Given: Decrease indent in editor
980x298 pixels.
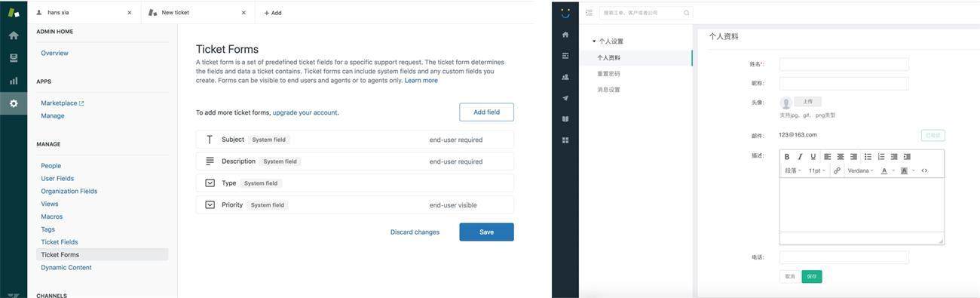Looking at the screenshot, I should click(894, 157).
